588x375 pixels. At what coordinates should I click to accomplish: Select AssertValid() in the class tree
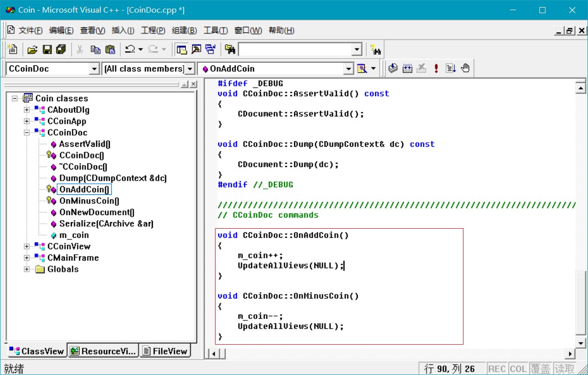[x=85, y=144]
